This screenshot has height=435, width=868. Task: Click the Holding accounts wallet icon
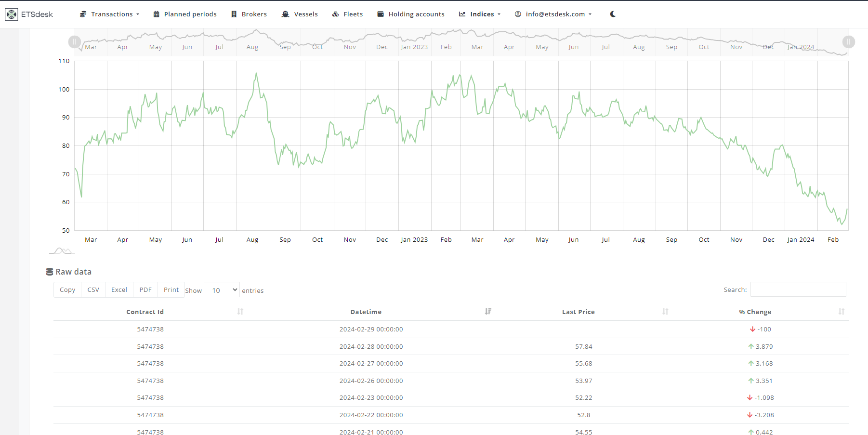tap(381, 14)
